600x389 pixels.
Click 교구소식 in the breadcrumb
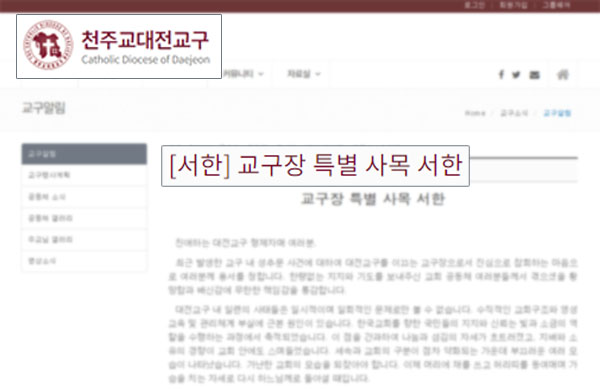coord(514,113)
